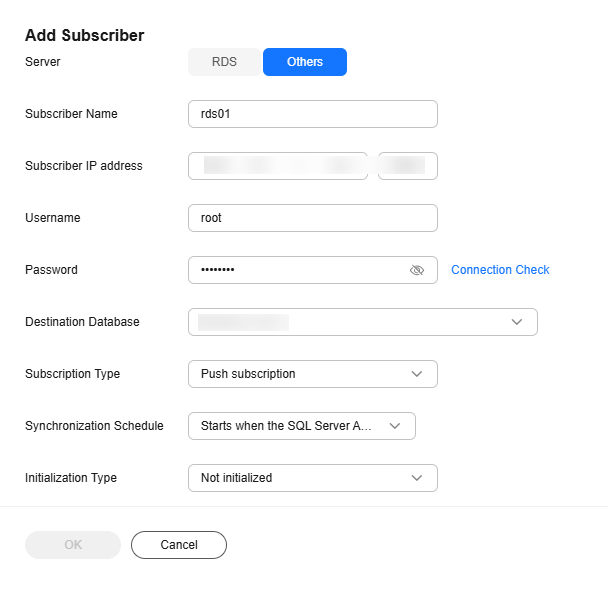Viewport: 608px width, 606px height.
Task: Open the Synchronization Schedule dropdown
Action: (302, 426)
